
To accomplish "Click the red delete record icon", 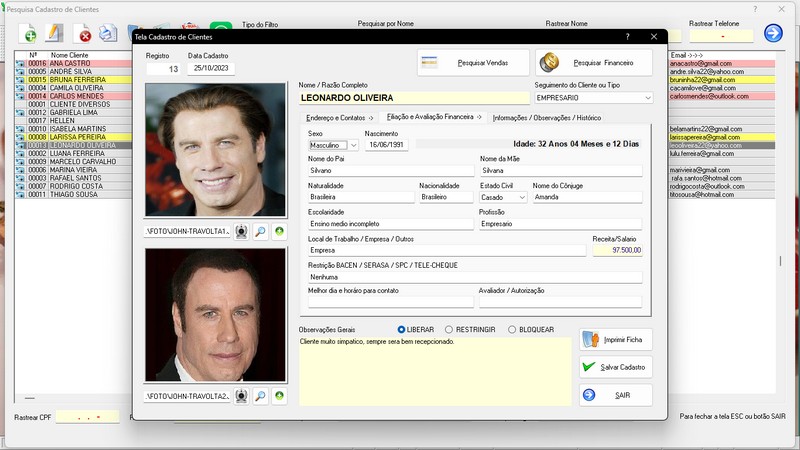I will click(85, 35).
